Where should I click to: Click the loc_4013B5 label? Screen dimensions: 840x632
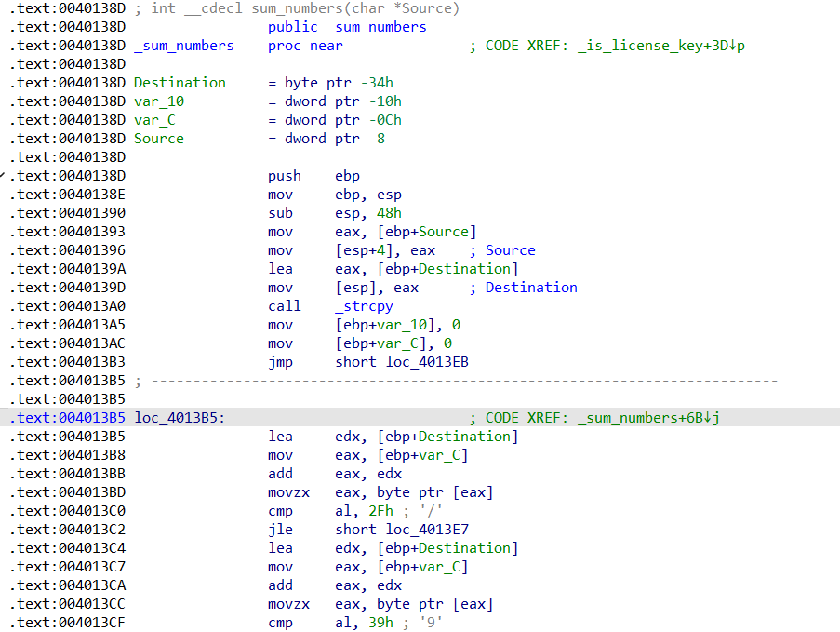(179, 418)
